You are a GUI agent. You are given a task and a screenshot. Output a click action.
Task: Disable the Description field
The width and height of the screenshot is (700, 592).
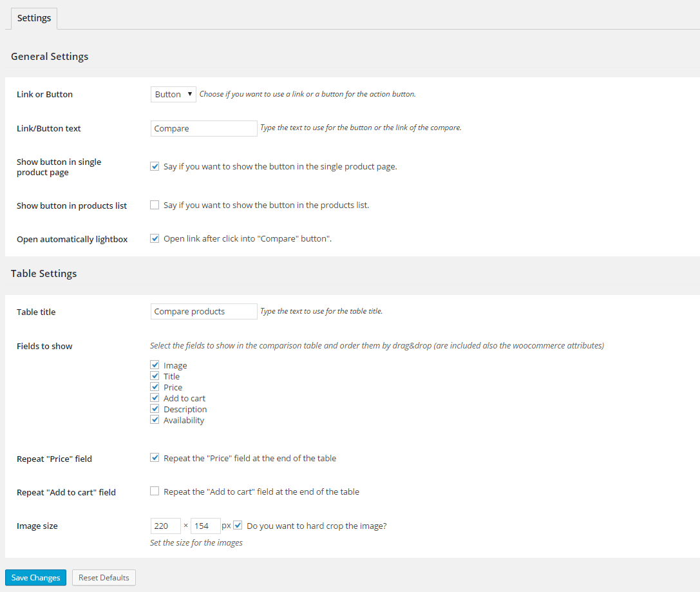point(155,408)
